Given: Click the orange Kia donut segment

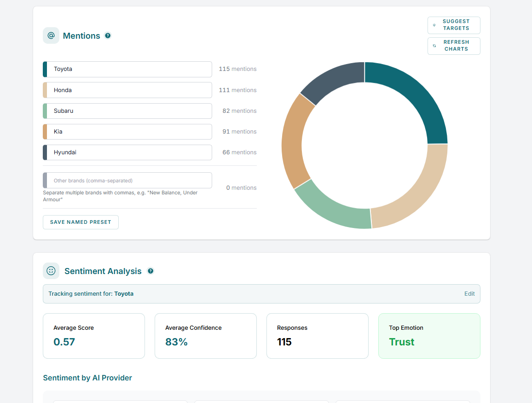Looking at the screenshot, I should click(294, 141).
